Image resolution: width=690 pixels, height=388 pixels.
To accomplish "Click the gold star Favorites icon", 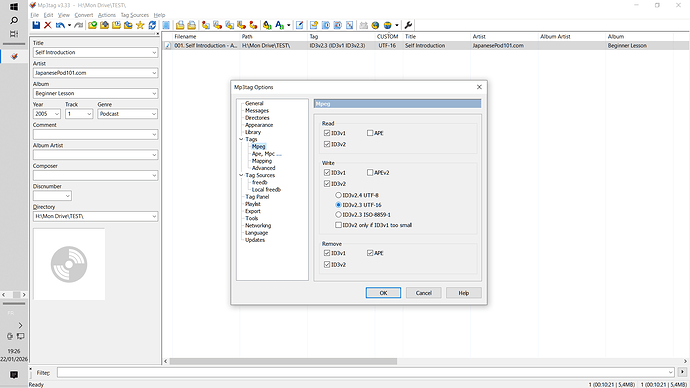I will point(140,25).
